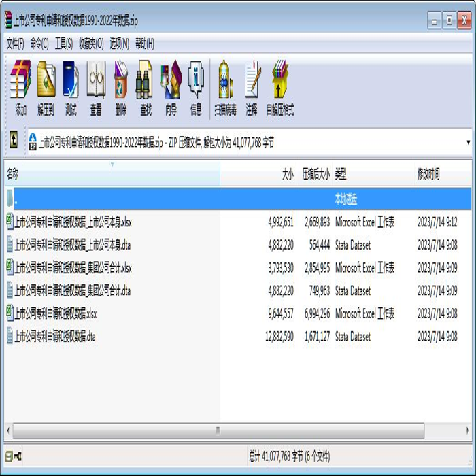This screenshot has height=476, width=476.
Task: Select 上市公司专利申请和授权数据_集团公司合计.xlsx file name
Action: tap(73, 268)
